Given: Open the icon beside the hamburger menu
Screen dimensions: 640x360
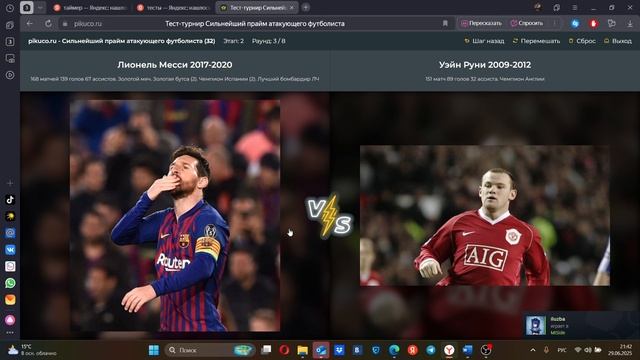Looking at the screenshot, I should click(556, 8).
